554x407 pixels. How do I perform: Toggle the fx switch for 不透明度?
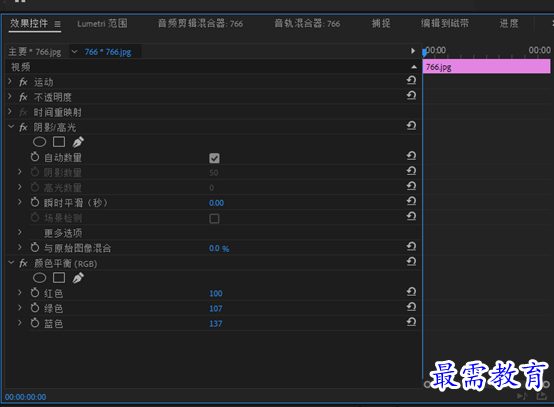[23, 97]
